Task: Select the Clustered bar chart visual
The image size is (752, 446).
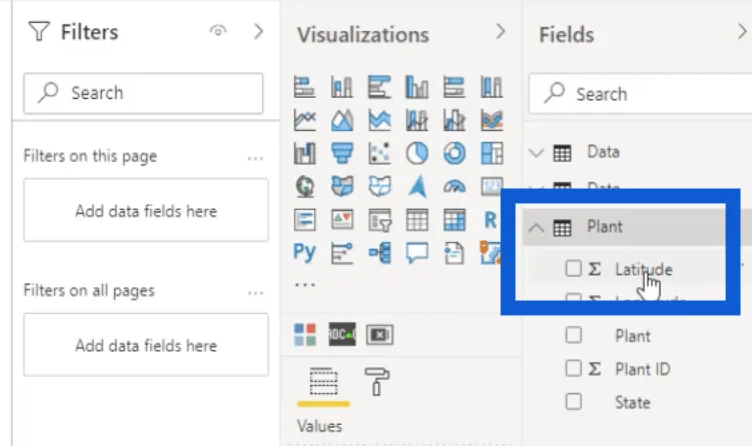Action: click(x=379, y=87)
